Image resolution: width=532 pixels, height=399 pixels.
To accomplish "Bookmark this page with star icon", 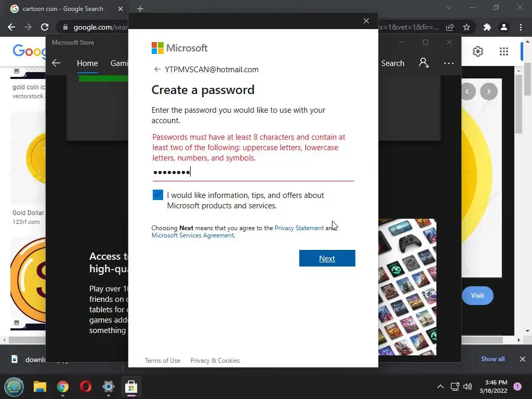I will [x=467, y=27].
